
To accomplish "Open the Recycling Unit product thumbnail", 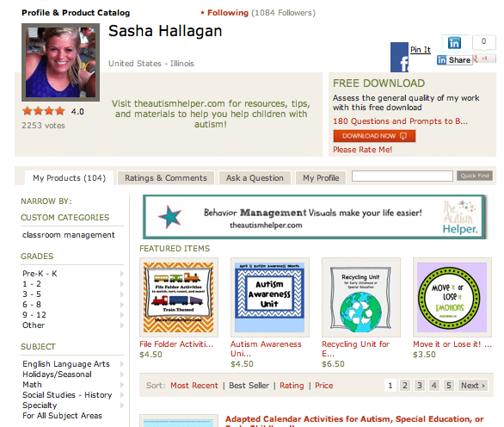I will [361, 297].
